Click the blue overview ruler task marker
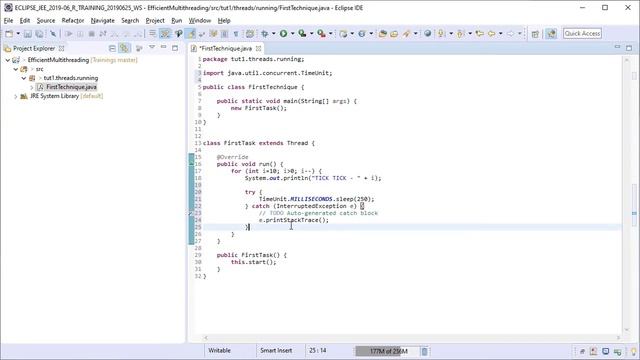The height and width of the screenshot is (360, 640). [634, 213]
